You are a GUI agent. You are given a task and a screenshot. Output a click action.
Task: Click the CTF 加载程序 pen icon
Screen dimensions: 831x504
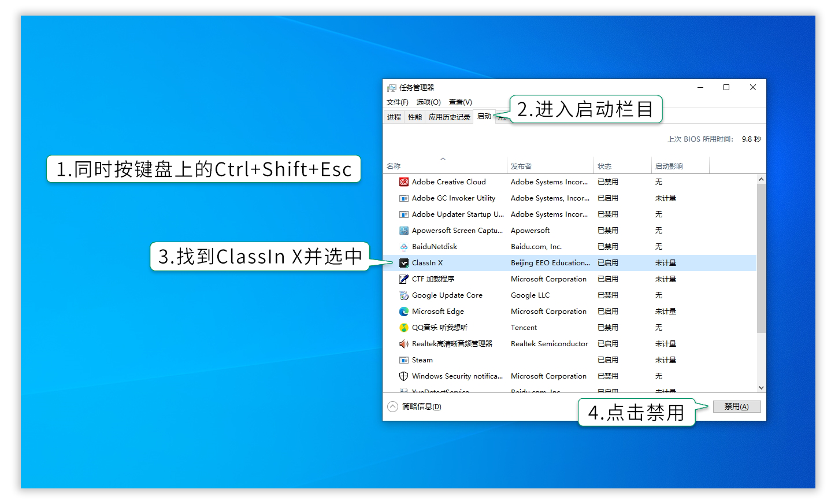(x=404, y=279)
